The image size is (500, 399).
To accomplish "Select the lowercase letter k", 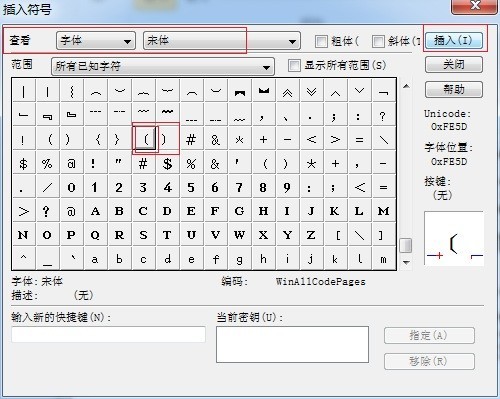I will click(335, 259).
